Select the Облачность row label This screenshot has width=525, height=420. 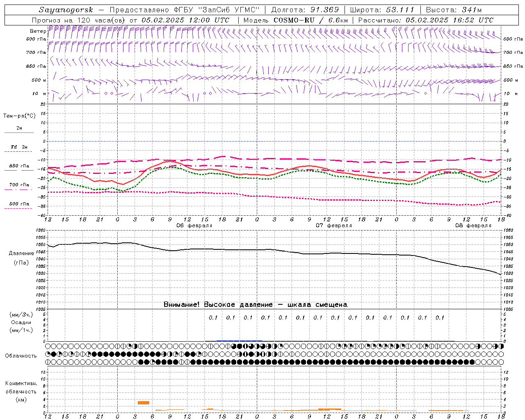pyautogui.click(x=21, y=356)
